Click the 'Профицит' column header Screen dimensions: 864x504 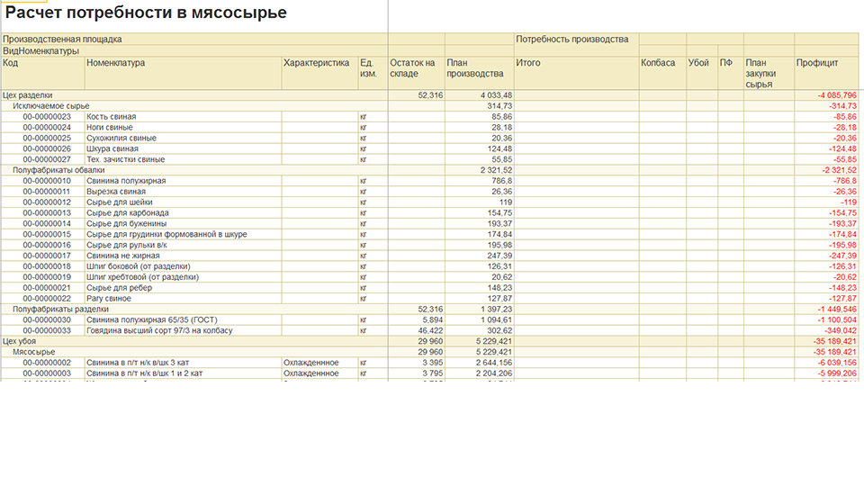coord(826,73)
